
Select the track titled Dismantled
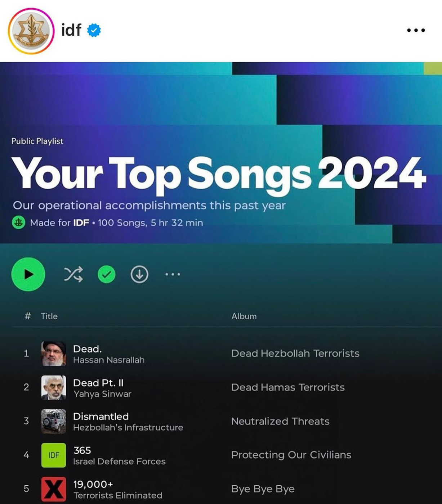pyautogui.click(x=101, y=416)
